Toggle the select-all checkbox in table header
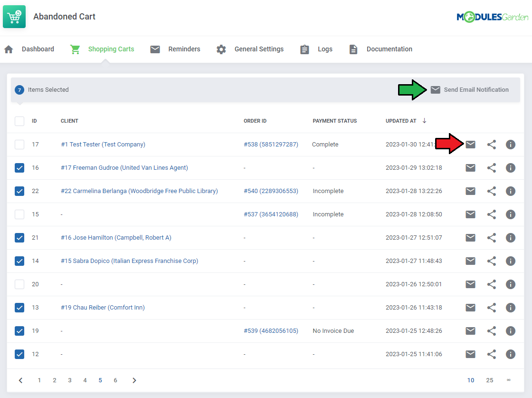This screenshot has width=532, height=398. [x=19, y=121]
